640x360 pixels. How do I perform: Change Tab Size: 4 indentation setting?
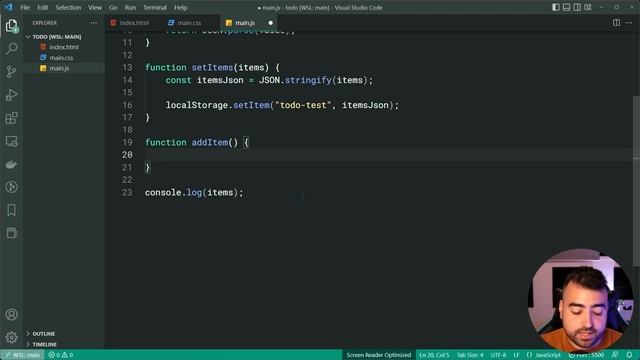point(470,355)
